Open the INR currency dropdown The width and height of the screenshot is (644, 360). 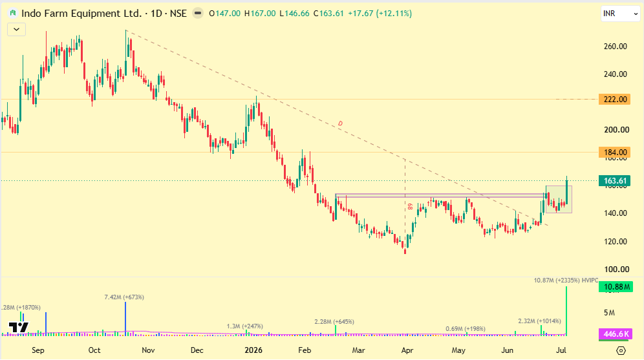click(620, 14)
